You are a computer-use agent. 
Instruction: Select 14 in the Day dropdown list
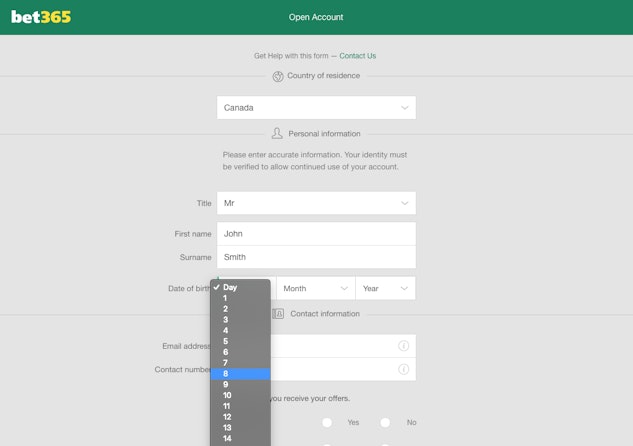pyautogui.click(x=240, y=438)
